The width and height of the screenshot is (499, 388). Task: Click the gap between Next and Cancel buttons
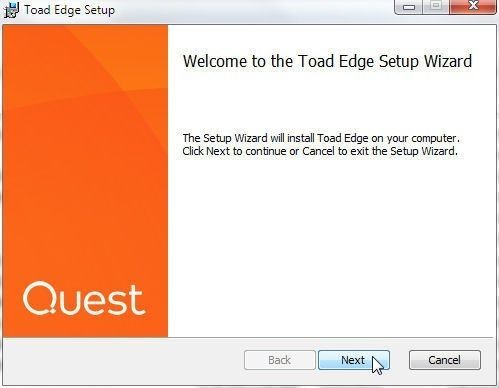tap(399, 360)
